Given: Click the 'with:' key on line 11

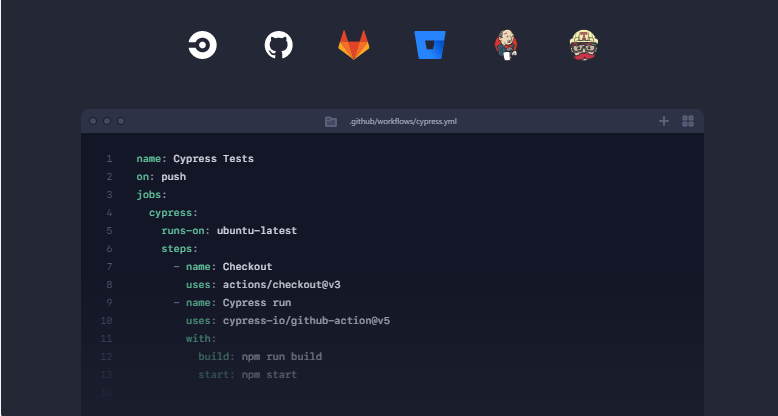Looking at the screenshot, I should click(201, 339).
